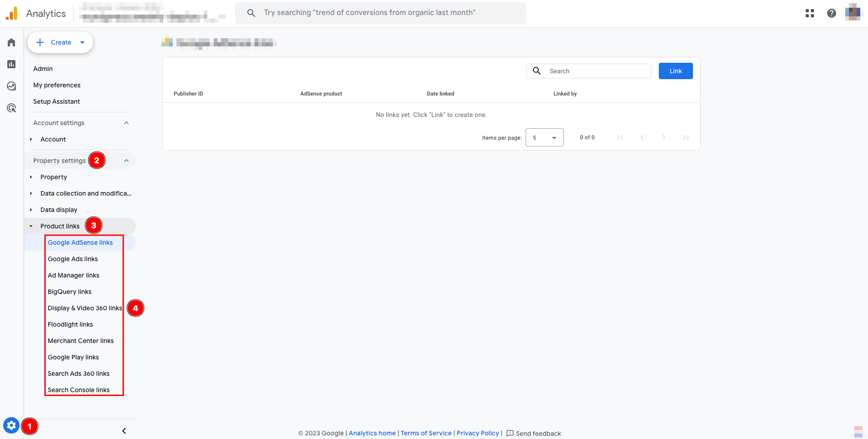Open Search Console links menu item
The image size is (868, 439).
click(79, 390)
